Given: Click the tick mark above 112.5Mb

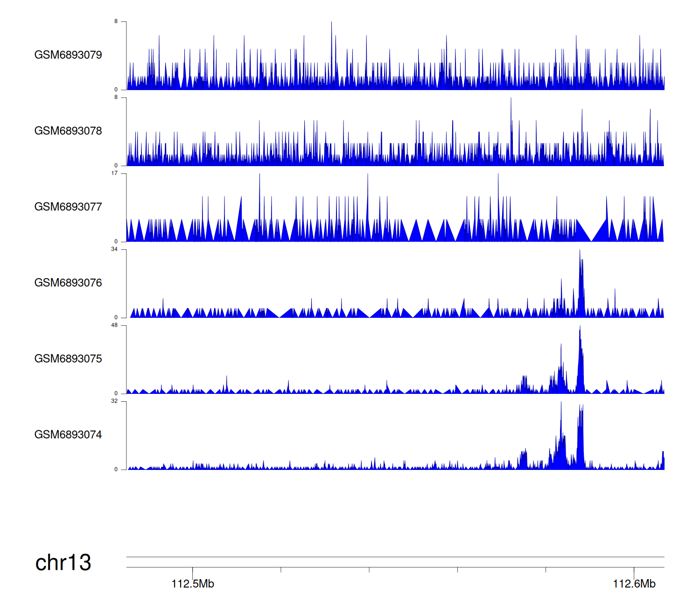Looking at the screenshot, I should pos(193,571).
